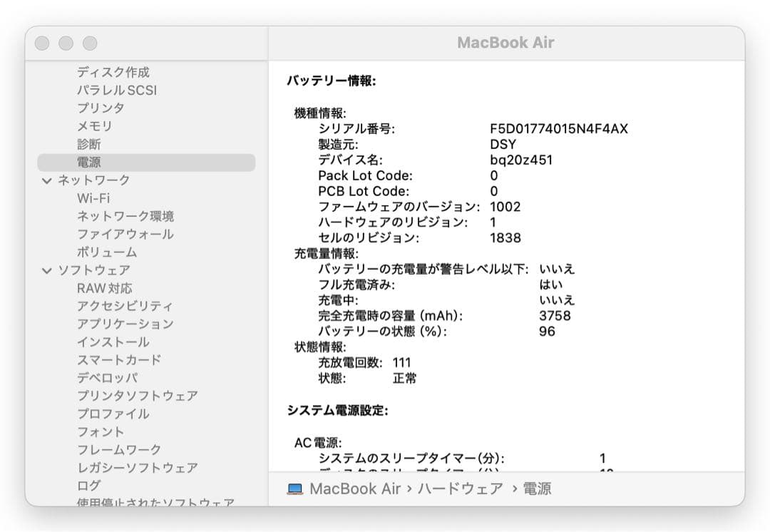Screen dimensions: 770x532
Task: Click ハードウェア in the path bar
Action: coord(460,488)
